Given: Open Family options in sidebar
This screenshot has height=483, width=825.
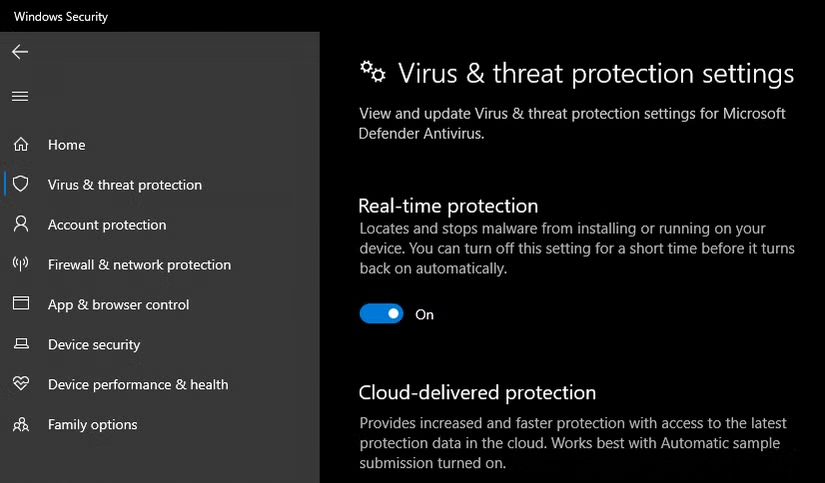Looking at the screenshot, I should coord(93,425).
